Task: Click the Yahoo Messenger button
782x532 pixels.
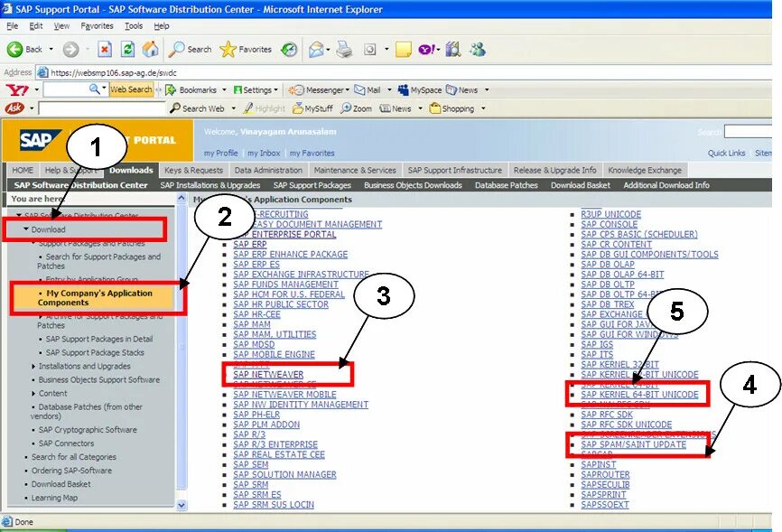Action: [x=317, y=89]
